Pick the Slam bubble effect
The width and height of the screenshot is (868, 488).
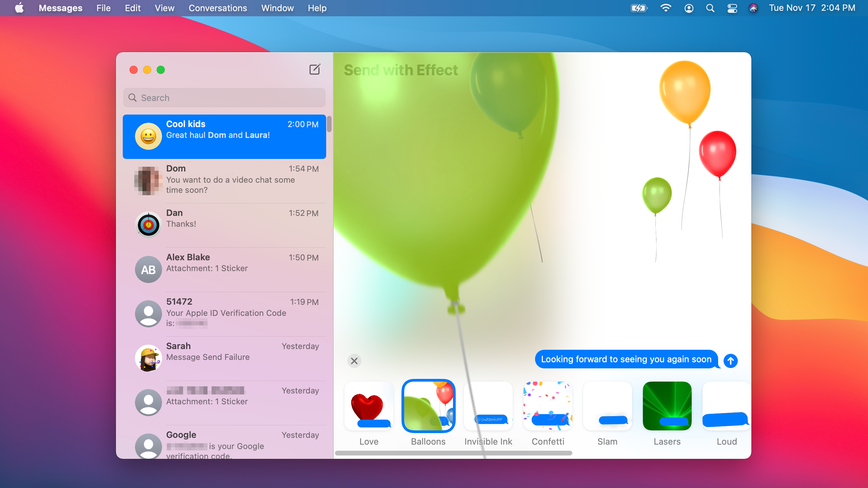(608, 406)
